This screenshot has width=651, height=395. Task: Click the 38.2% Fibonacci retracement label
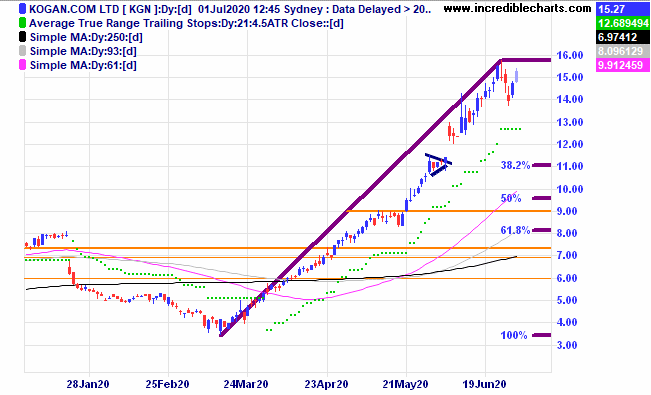click(x=515, y=165)
